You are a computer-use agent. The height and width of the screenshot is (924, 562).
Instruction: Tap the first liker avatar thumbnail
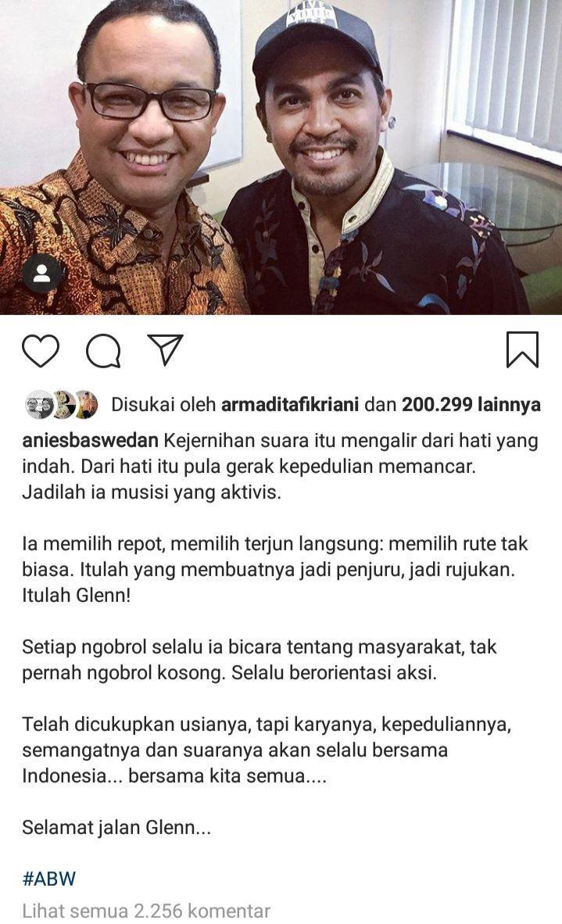[37, 405]
